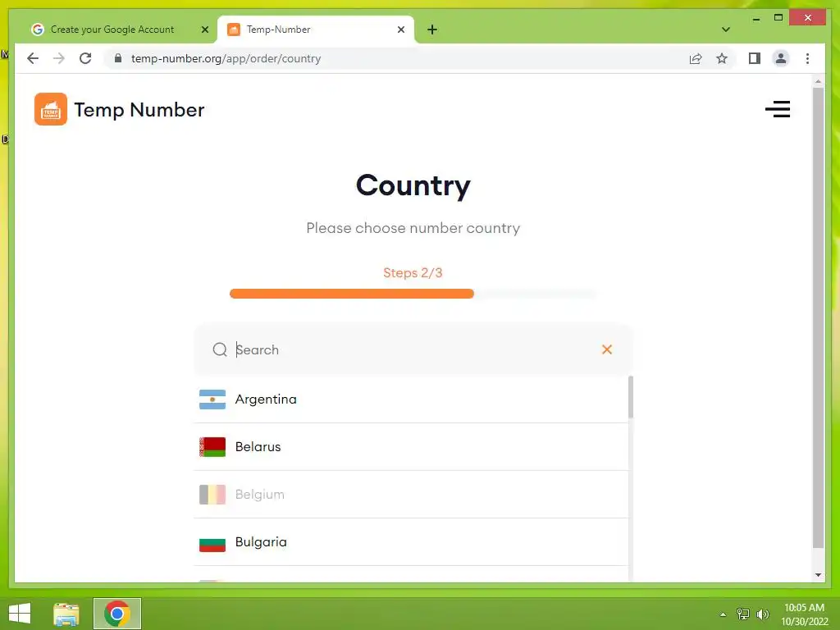This screenshot has height=630, width=840.
Task: Open the hamburger menu icon
Action: pyautogui.click(x=778, y=109)
